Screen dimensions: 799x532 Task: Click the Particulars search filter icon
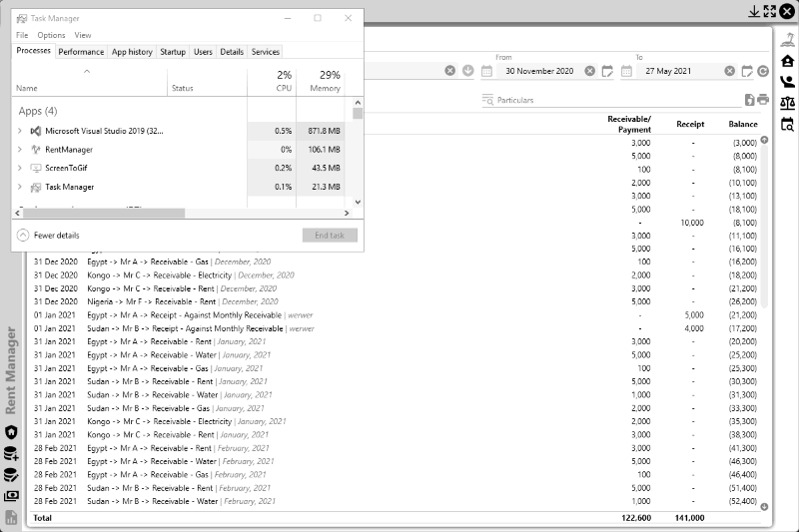[487, 100]
